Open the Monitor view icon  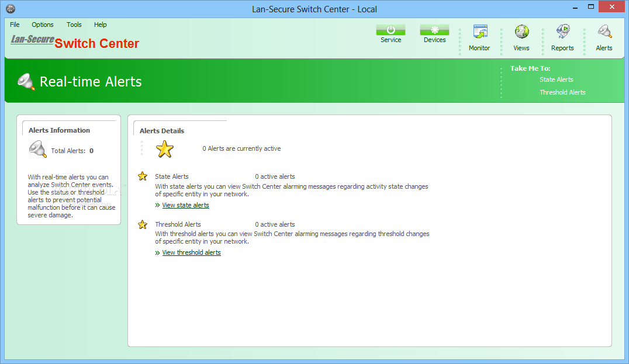[480, 32]
